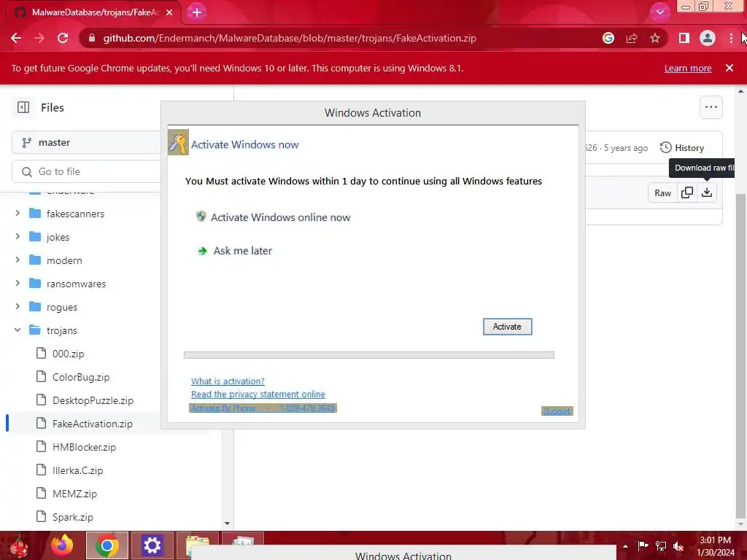Viewport: 747px width, 560px height.
Task: Click the Raw button
Action: 662,192
